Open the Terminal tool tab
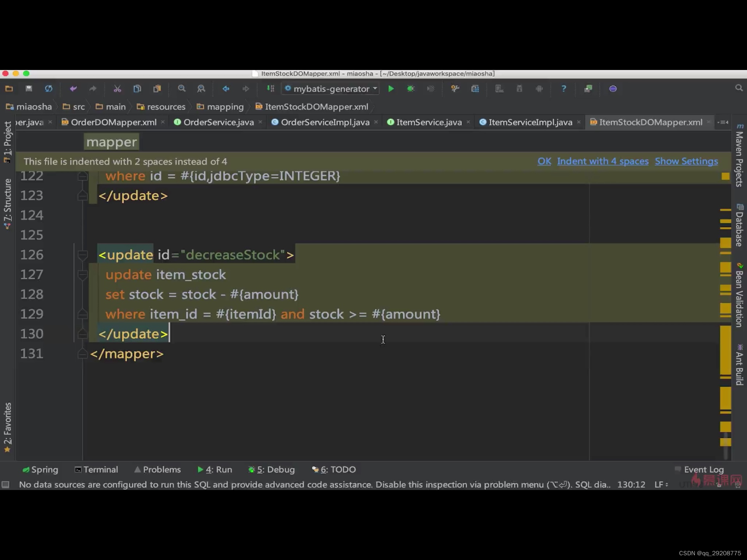The width and height of the screenshot is (747, 560). (x=96, y=470)
